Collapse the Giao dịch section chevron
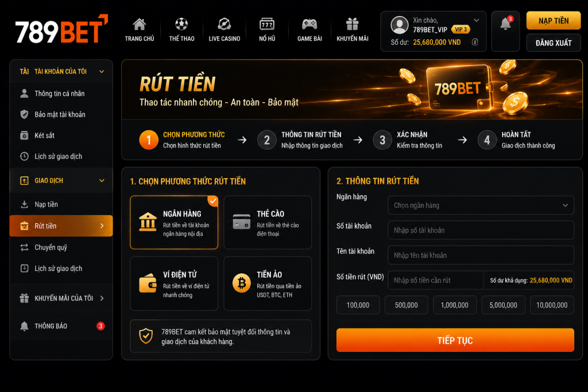 [102, 181]
